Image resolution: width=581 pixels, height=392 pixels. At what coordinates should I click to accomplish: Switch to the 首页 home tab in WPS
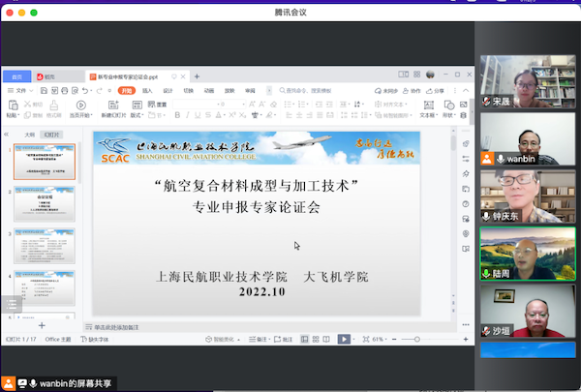tap(17, 76)
